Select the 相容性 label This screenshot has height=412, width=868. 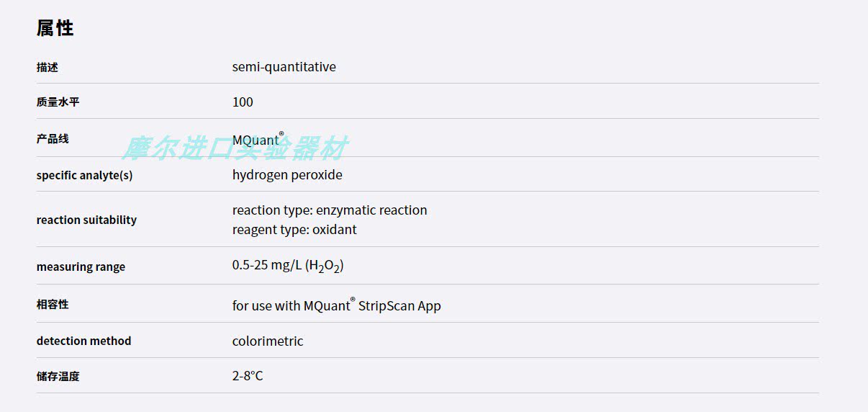click(53, 304)
